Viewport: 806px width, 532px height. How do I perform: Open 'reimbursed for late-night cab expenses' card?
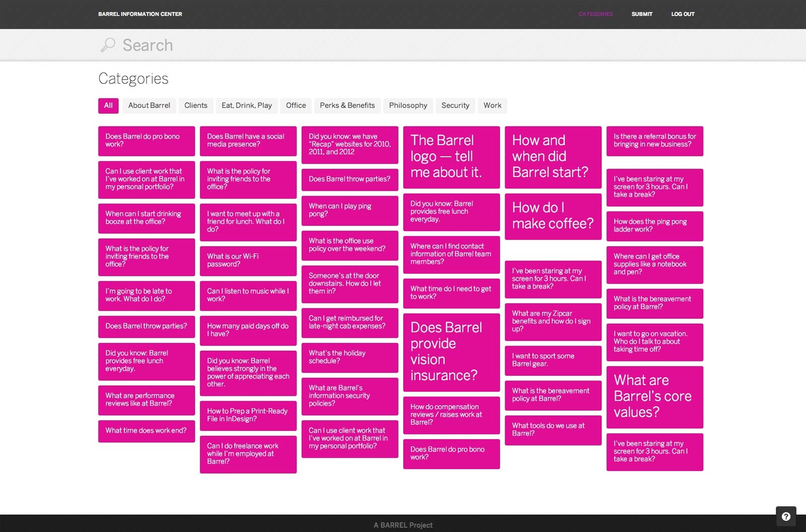click(x=350, y=323)
